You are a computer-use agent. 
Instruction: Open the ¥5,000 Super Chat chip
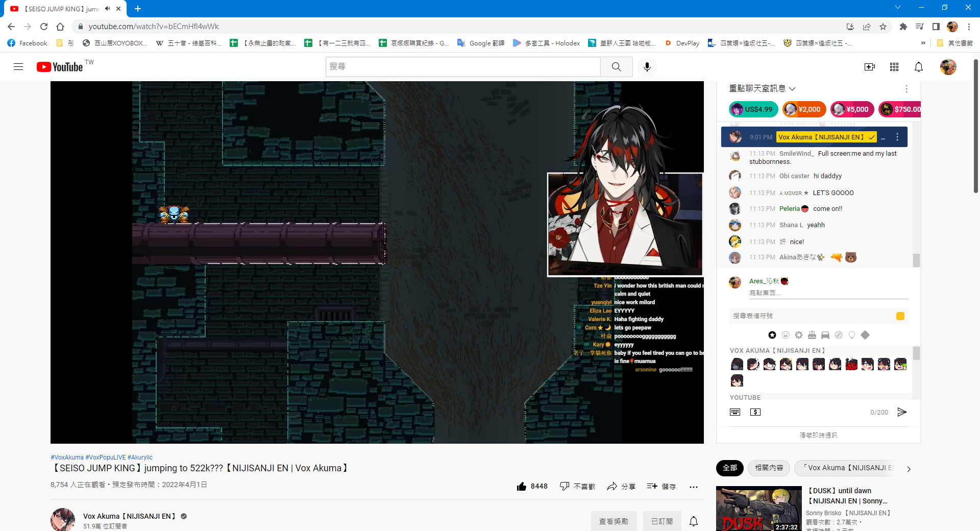[852, 109]
